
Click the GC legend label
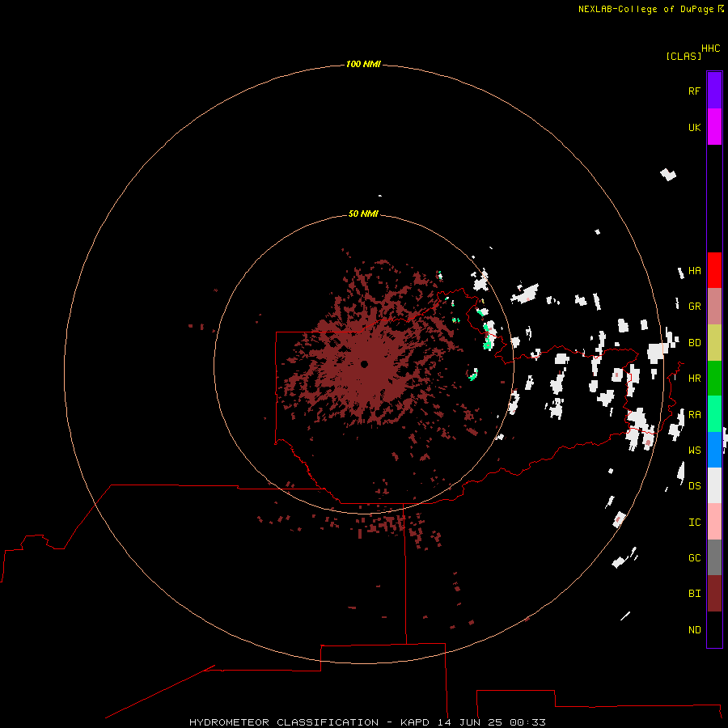tap(694, 557)
